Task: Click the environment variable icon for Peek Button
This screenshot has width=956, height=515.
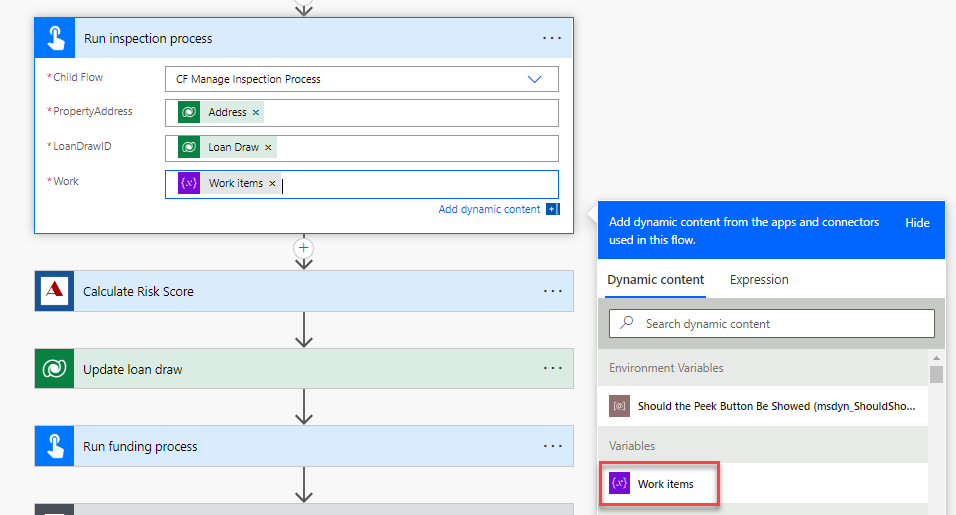Action: [620, 407]
